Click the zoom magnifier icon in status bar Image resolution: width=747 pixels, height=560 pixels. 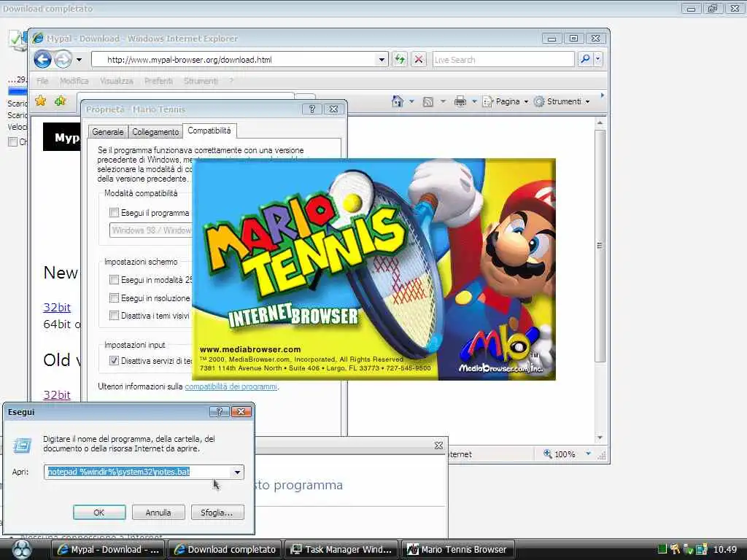click(548, 454)
